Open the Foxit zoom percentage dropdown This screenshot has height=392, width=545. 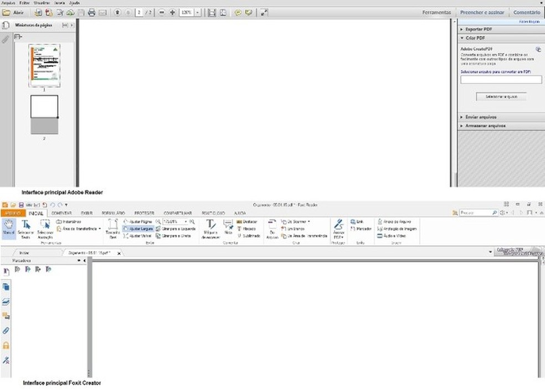(186, 221)
